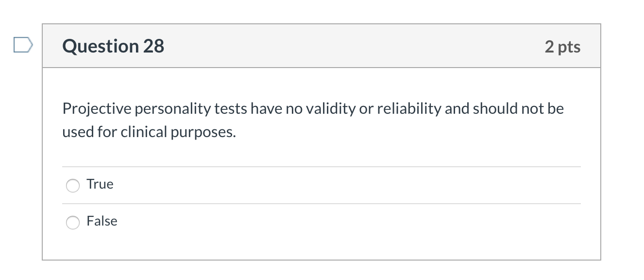Click the empty gray header bar area
Viewport: 644px width, 280px height.
[x=340, y=47]
